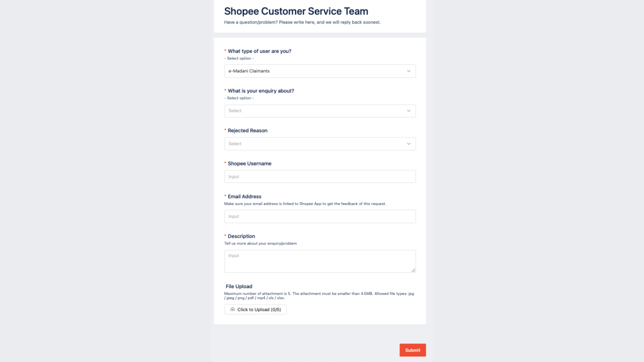This screenshot has width=644, height=362.
Task: Click the Rejected Reason label
Action: point(248,131)
